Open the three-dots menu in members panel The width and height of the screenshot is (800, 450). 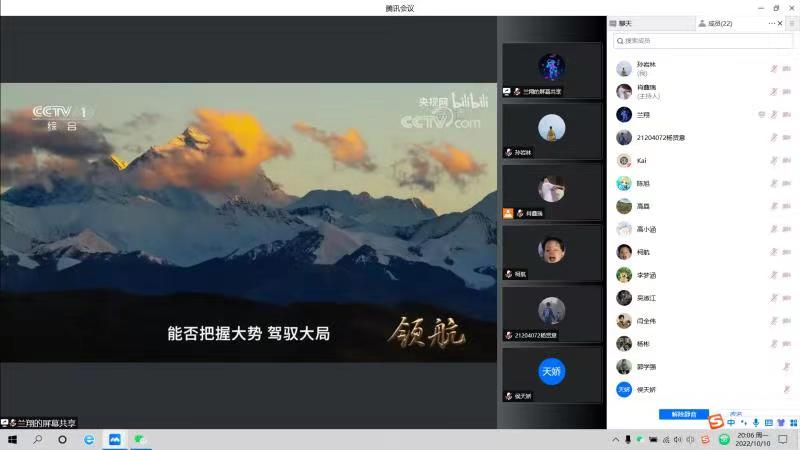pos(772,23)
